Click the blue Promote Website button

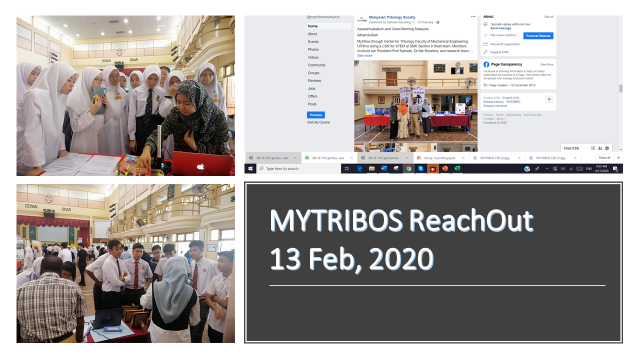point(538,36)
